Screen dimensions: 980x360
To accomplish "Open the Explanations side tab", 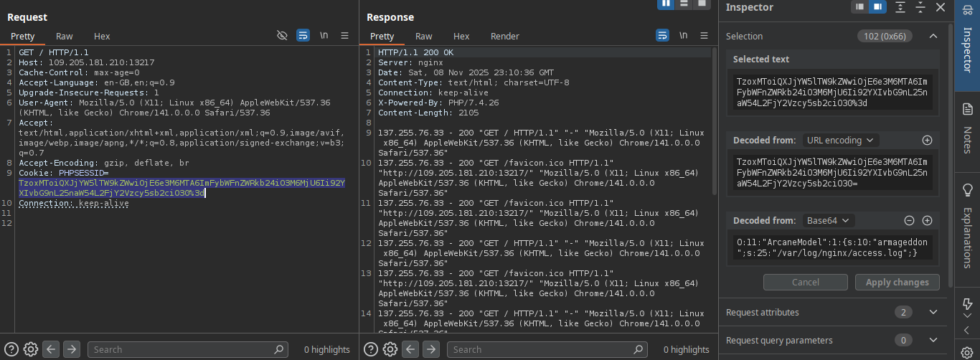I will (x=967, y=226).
